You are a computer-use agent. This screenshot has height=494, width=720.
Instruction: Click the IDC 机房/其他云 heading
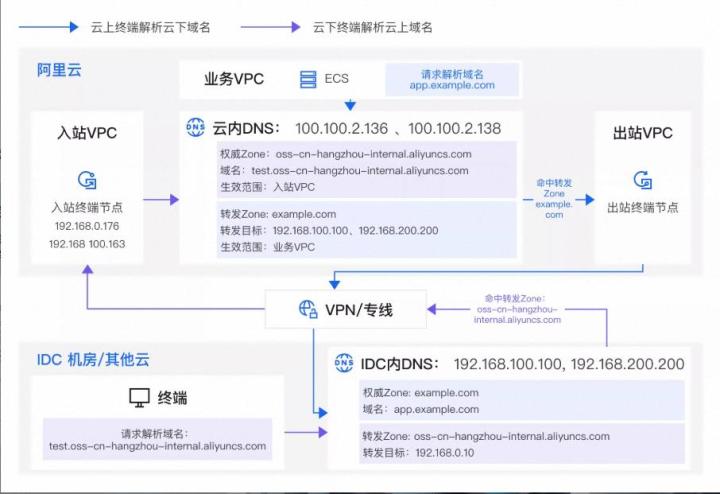[93, 359]
